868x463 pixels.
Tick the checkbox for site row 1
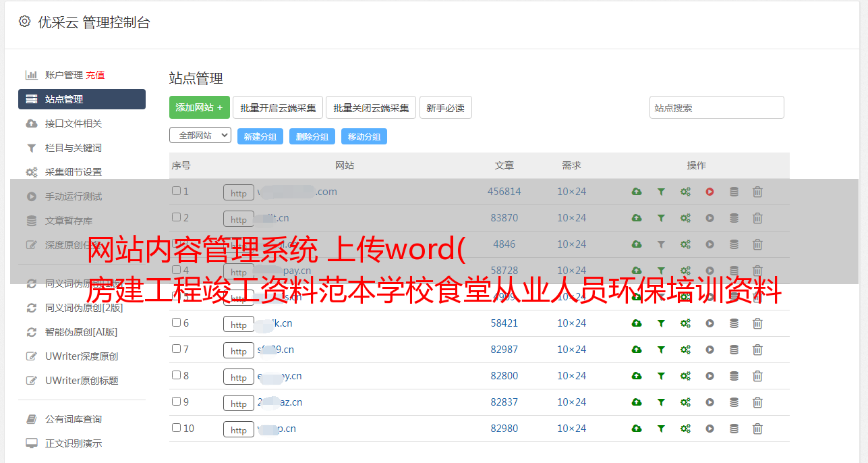coord(176,191)
